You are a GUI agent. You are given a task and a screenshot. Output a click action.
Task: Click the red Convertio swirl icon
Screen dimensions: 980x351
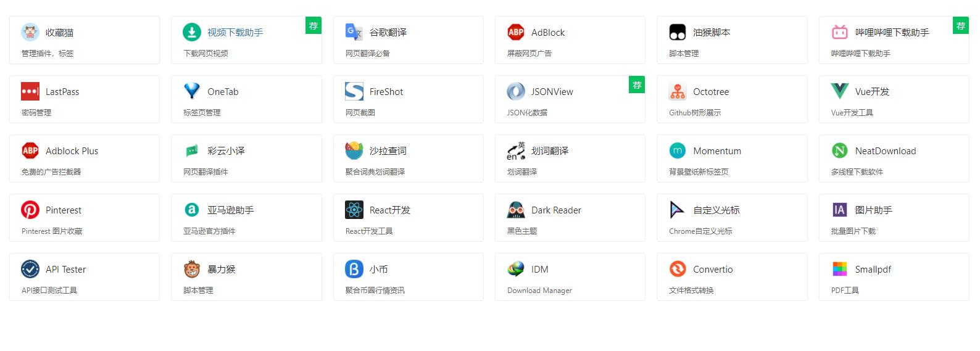678,269
